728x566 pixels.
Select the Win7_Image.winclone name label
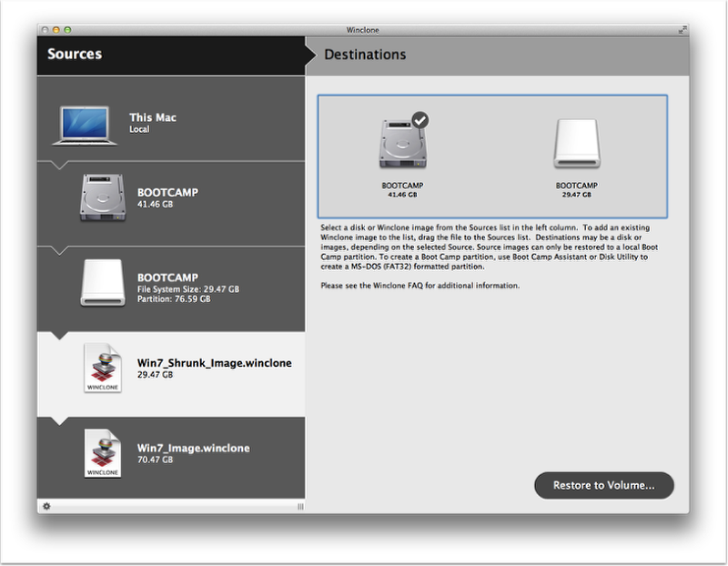(x=193, y=448)
